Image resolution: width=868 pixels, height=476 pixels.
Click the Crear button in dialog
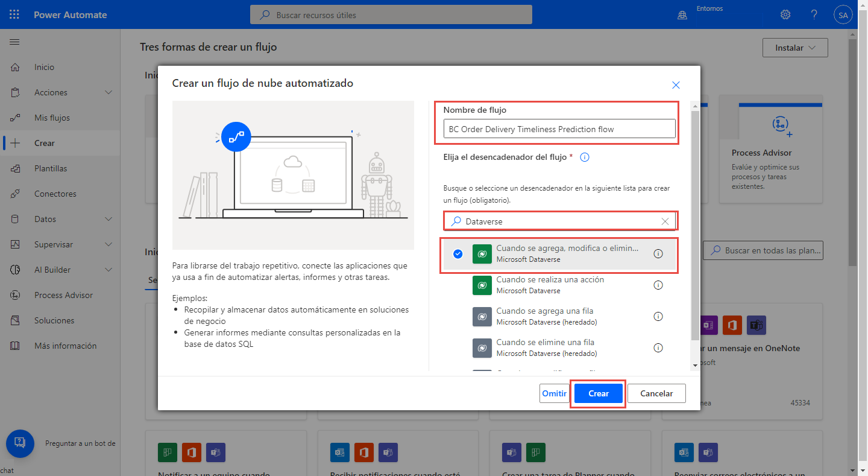(599, 393)
